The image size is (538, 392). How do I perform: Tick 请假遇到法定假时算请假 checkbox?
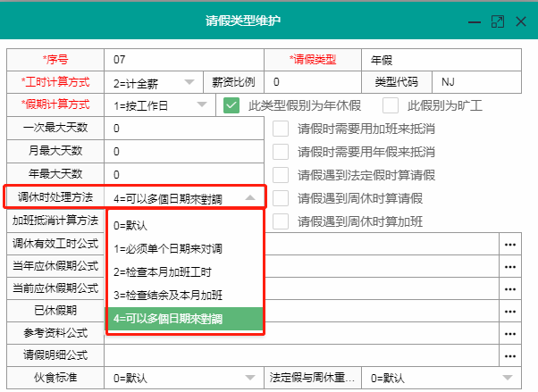pyautogui.click(x=281, y=175)
